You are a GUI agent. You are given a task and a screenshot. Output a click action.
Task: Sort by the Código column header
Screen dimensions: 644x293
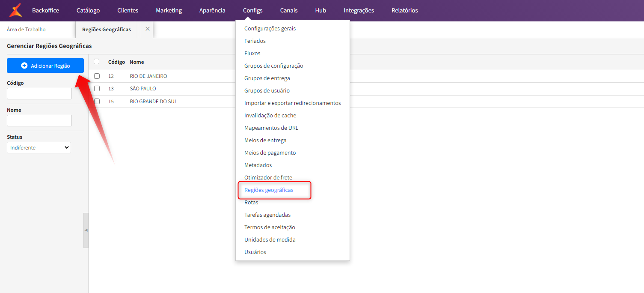tap(116, 62)
